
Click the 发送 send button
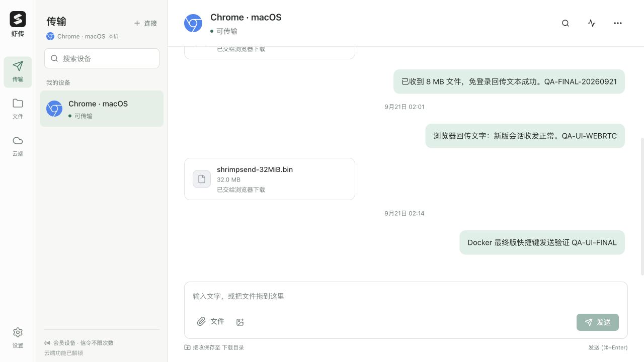[x=598, y=322]
